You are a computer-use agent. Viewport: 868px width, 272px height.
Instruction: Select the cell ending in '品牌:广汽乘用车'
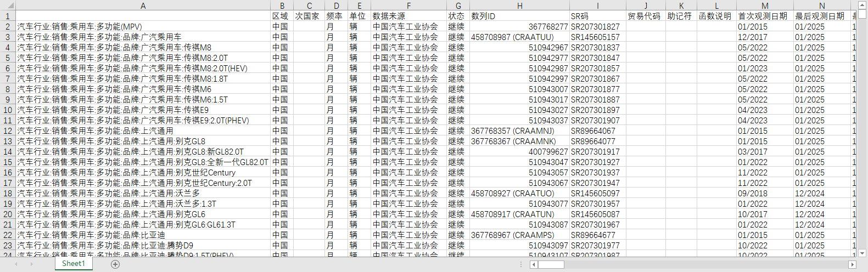143,37
